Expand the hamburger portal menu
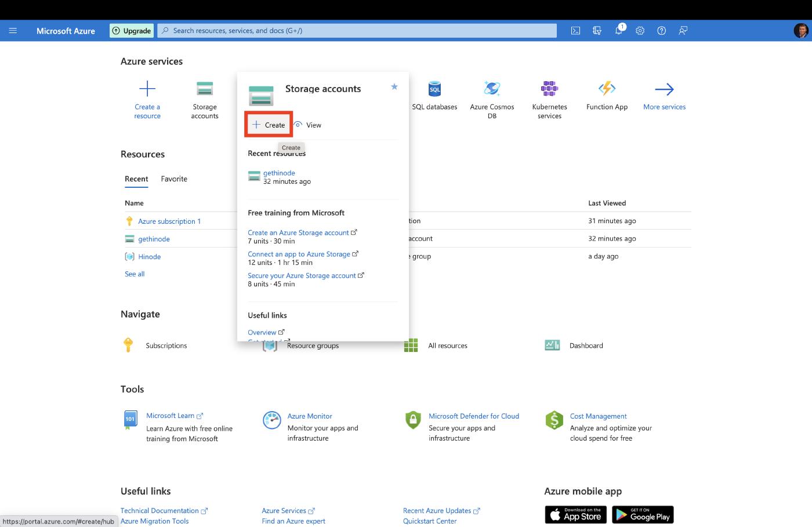 pyautogui.click(x=13, y=31)
